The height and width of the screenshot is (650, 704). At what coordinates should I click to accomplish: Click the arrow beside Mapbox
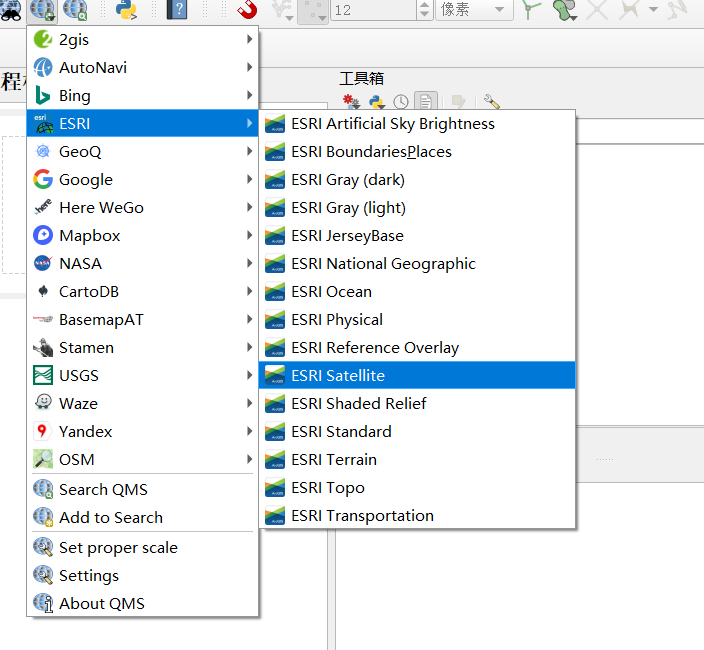pyautogui.click(x=250, y=235)
